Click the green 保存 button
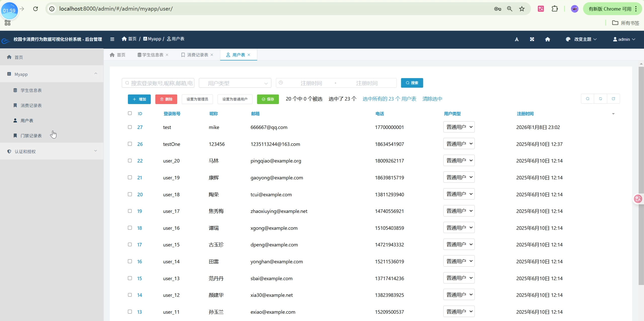Image resolution: width=644 pixels, height=321 pixels. click(268, 99)
